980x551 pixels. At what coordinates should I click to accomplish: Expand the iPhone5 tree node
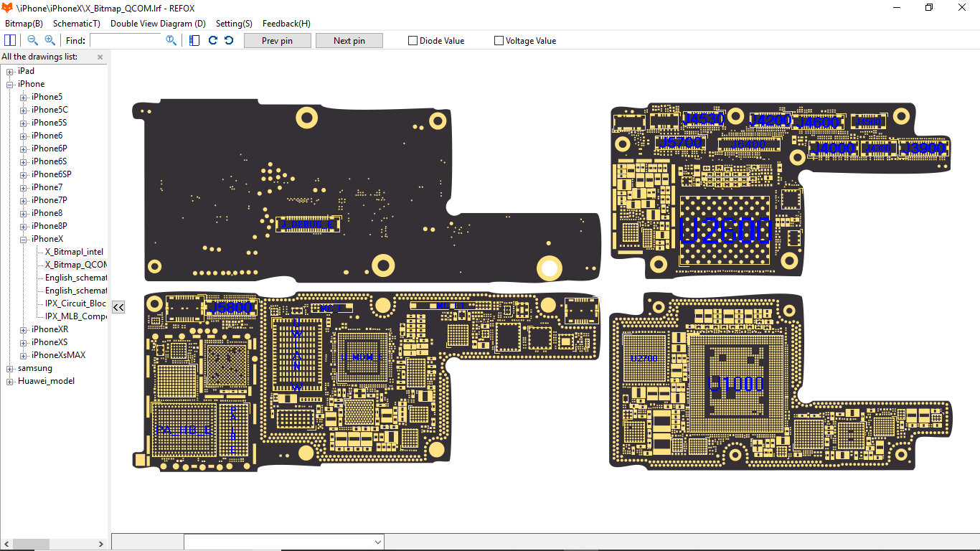tap(24, 97)
